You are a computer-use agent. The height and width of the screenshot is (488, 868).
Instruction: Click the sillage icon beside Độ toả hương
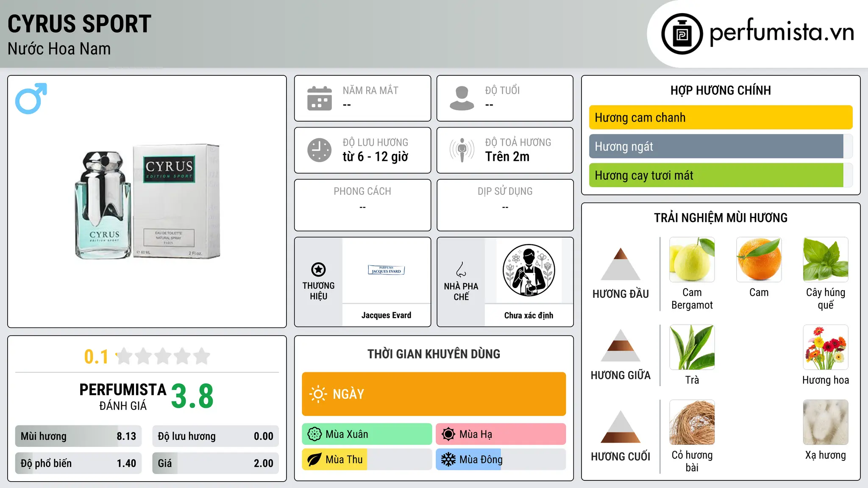[462, 150]
